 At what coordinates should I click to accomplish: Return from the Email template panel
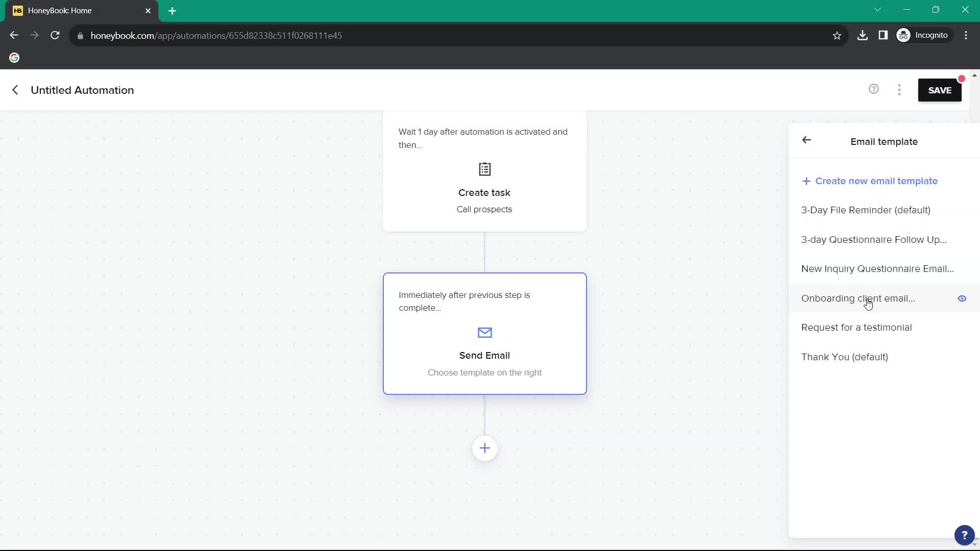click(806, 140)
